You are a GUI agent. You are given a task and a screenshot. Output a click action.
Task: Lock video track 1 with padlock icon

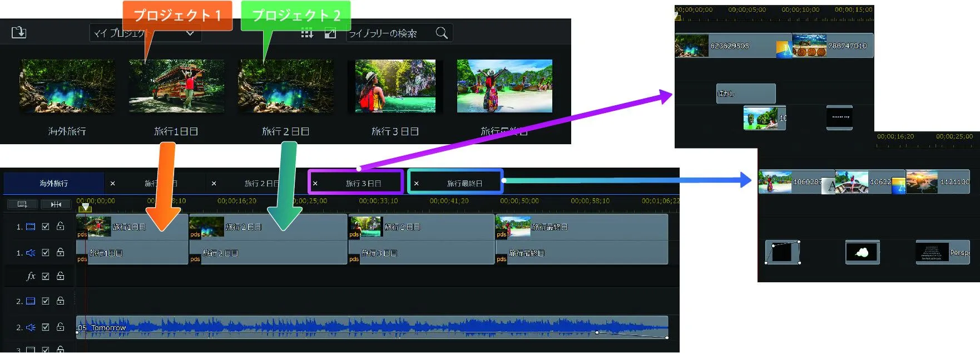pos(61,226)
